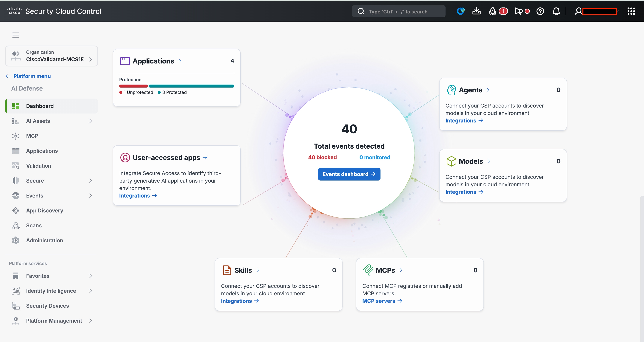Open Administration in the sidebar
The width and height of the screenshot is (644, 342).
[52, 241]
